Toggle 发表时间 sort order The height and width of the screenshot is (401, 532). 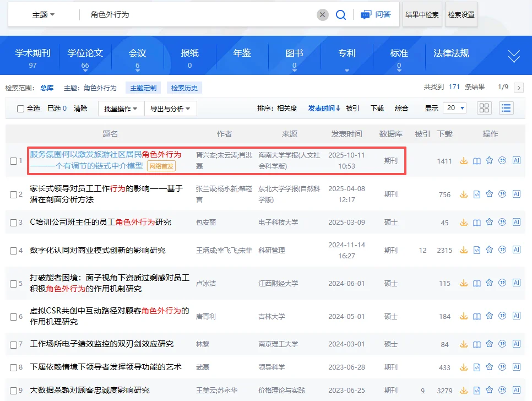coord(324,108)
